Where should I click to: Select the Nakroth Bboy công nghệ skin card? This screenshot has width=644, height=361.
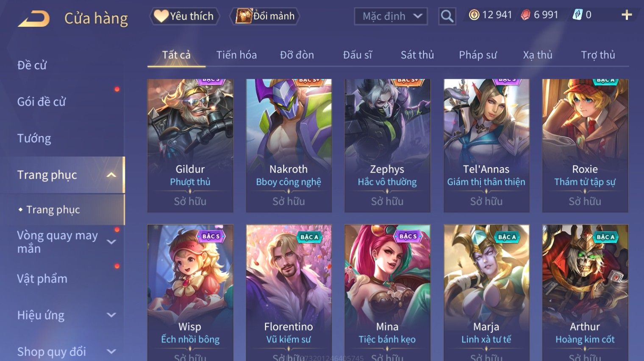tap(289, 146)
